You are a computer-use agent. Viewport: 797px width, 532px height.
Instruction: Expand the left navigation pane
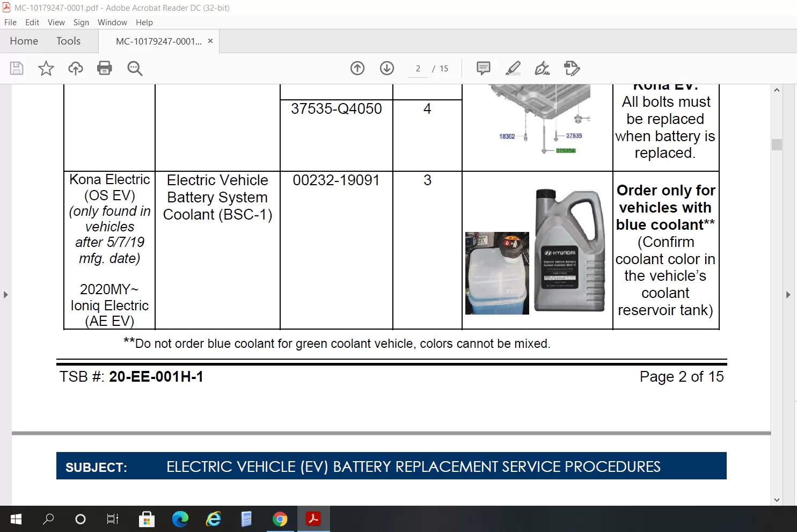pyautogui.click(x=6, y=295)
